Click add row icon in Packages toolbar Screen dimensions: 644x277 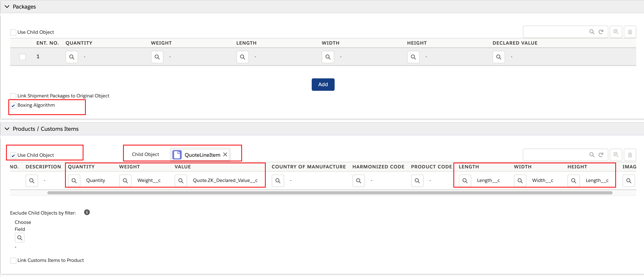616,32
